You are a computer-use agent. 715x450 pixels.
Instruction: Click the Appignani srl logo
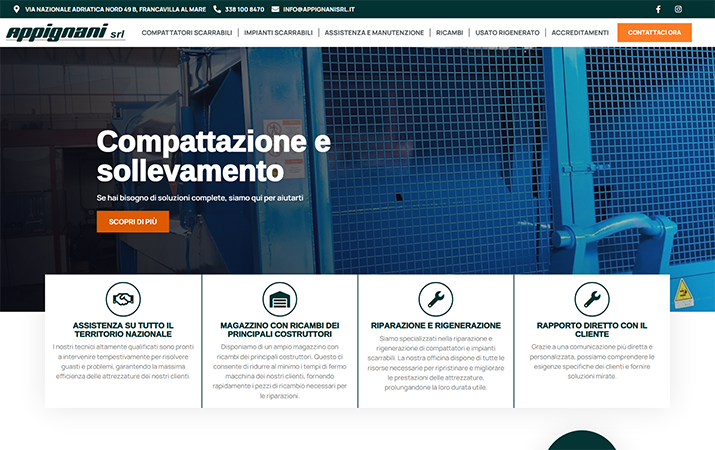pyautogui.click(x=64, y=32)
